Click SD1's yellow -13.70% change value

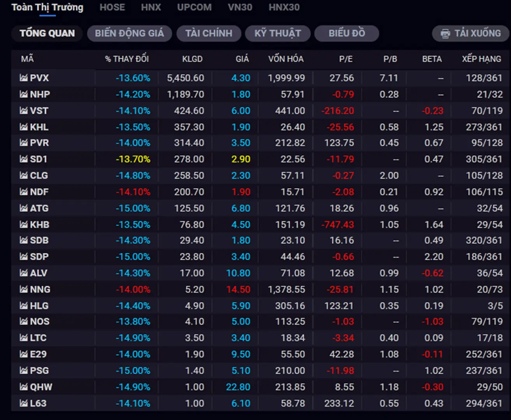coord(133,159)
